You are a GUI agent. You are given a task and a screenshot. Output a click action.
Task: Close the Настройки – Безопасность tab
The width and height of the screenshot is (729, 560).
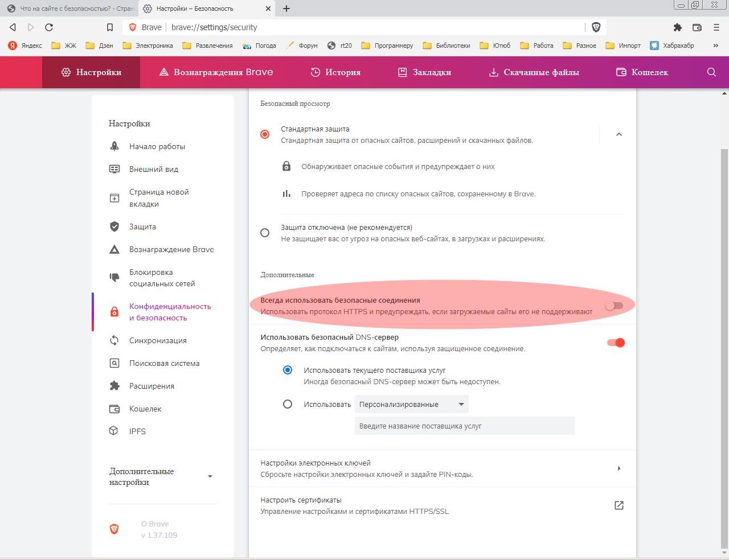pyautogui.click(x=268, y=9)
